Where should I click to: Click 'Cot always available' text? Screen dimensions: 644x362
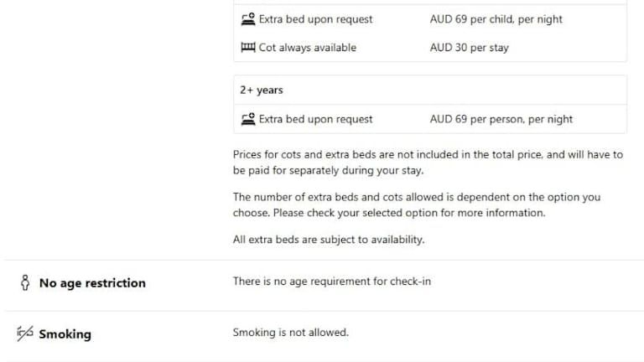[307, 48]
